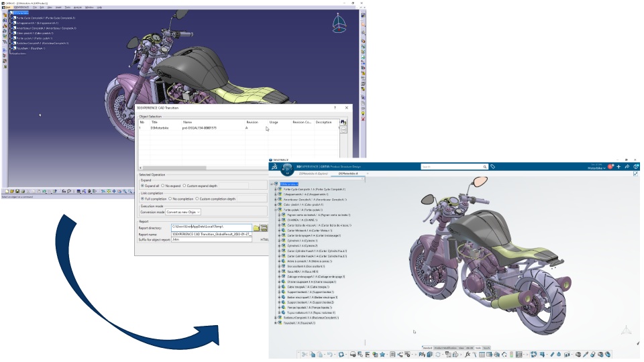Viewport: 644px width, 362px height.
Task: Switch to the Product Modification toolbar section tab
Action: click(445, 348)
